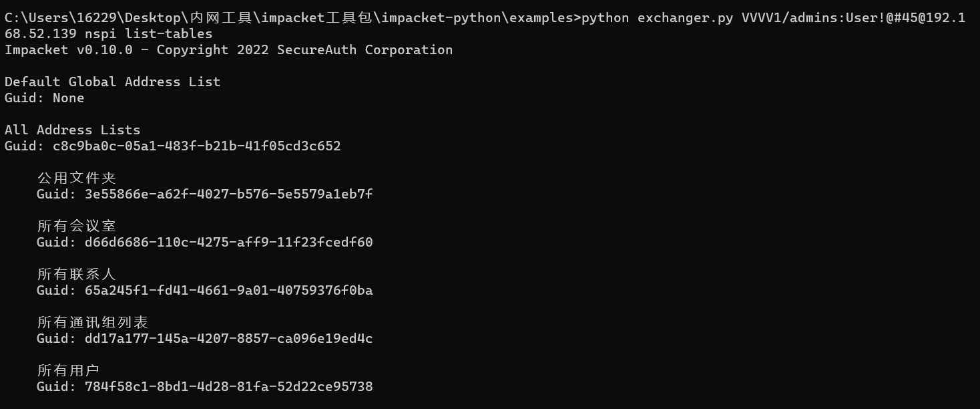980x409 pixels.
Task: Click the Guid starting with 65a245f1
Action: coord(228,291)
